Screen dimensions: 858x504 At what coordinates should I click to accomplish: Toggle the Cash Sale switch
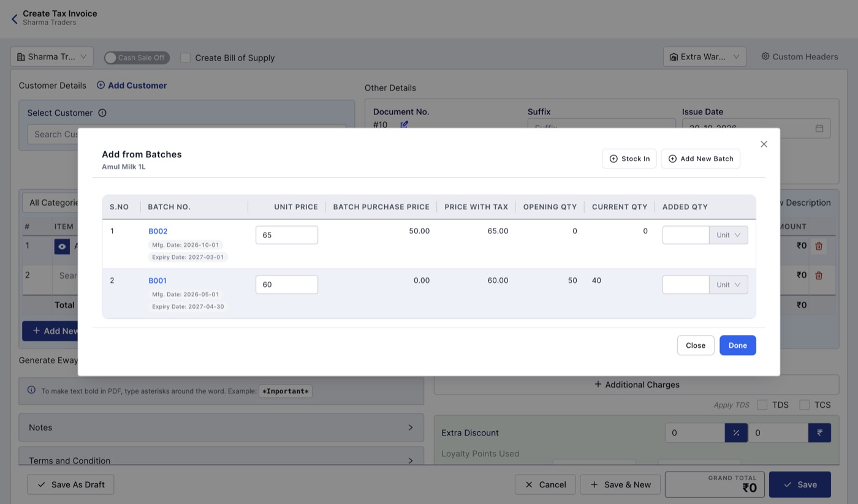tap(137, 58)
